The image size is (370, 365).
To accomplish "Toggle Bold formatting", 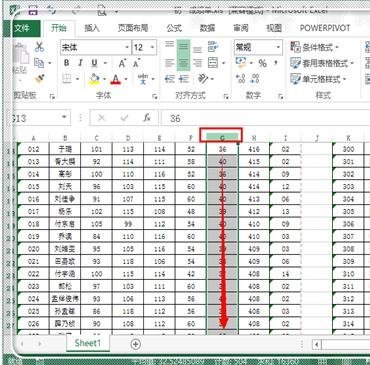I will (67, 63).
